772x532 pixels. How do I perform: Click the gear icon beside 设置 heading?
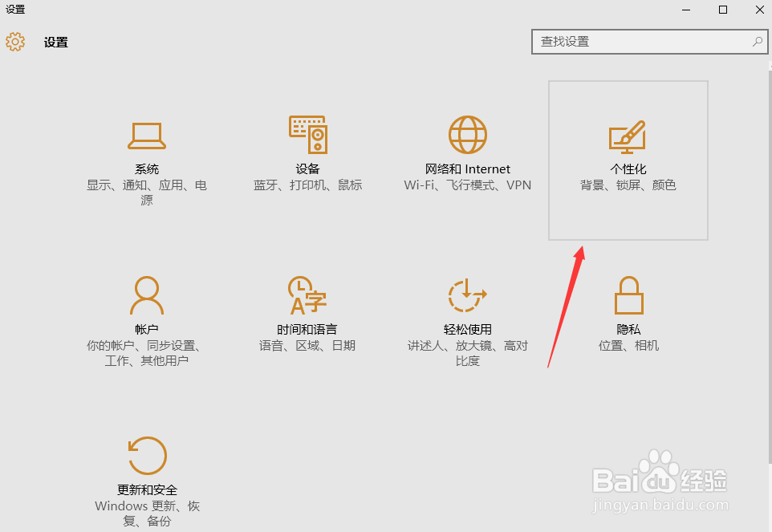pyautogui.click(x=15, y=42)
